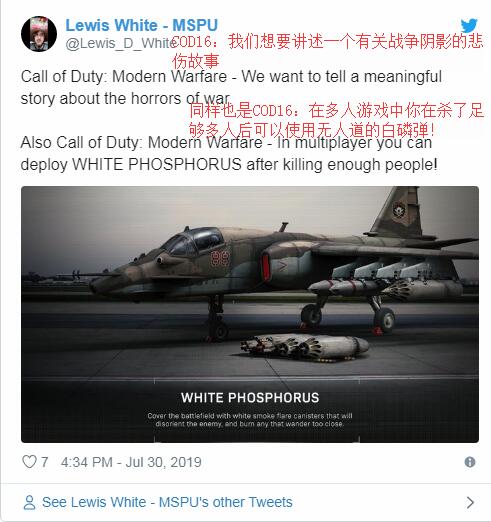
Task: Click the second red Chinese annotation about multiplayer
Action: (x=336, y=120)
